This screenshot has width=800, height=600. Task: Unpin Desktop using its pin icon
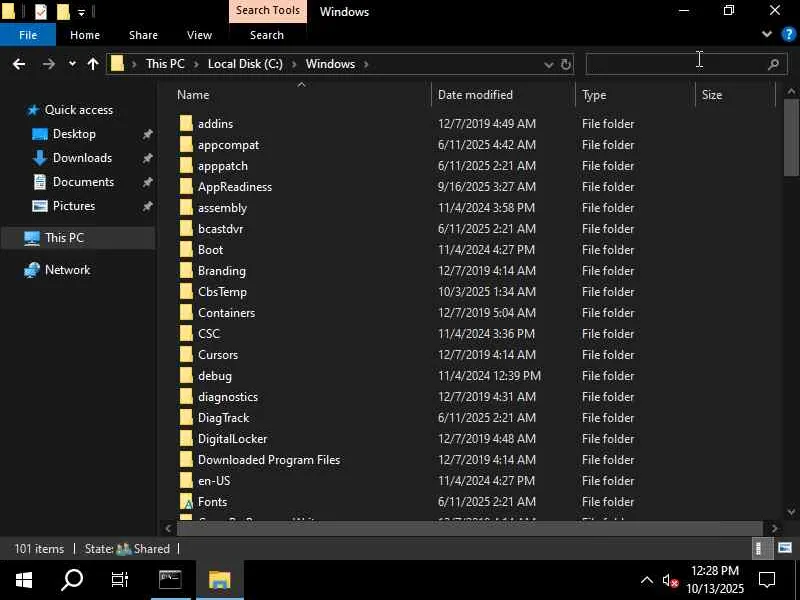[x=147, y=134]
